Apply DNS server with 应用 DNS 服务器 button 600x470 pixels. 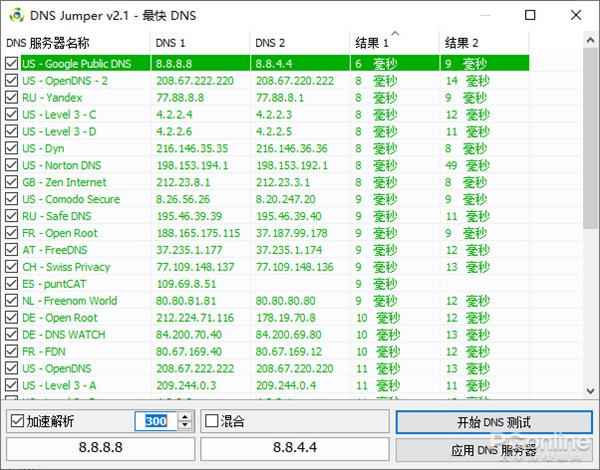(x=494, y=450)
